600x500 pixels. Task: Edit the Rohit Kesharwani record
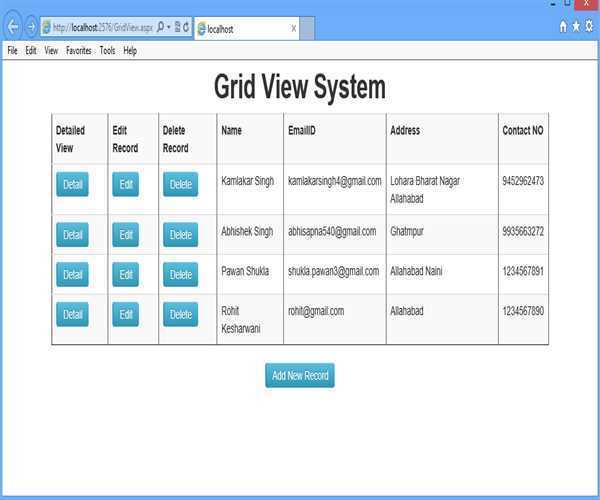125,315
